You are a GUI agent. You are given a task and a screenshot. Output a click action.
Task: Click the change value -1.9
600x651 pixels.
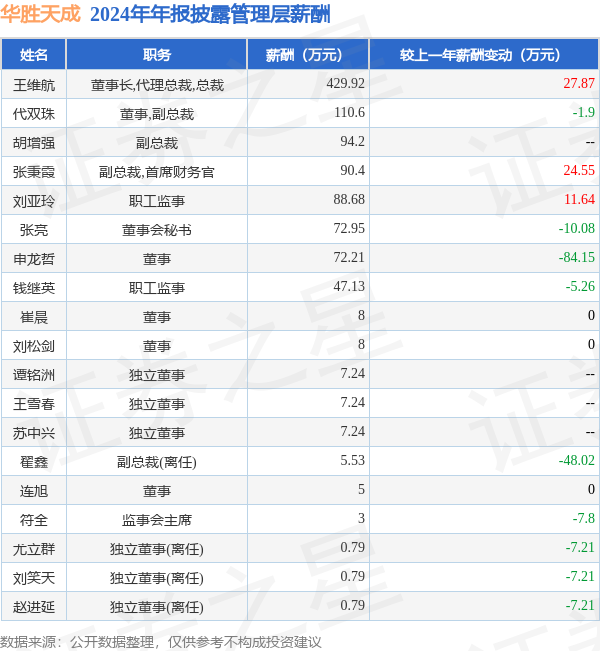coord(583,113)
